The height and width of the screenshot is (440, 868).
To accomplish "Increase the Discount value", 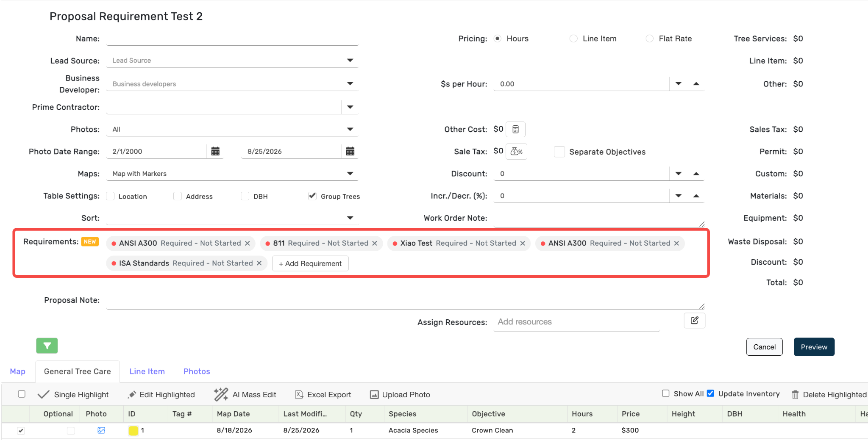I will (696, 174).
